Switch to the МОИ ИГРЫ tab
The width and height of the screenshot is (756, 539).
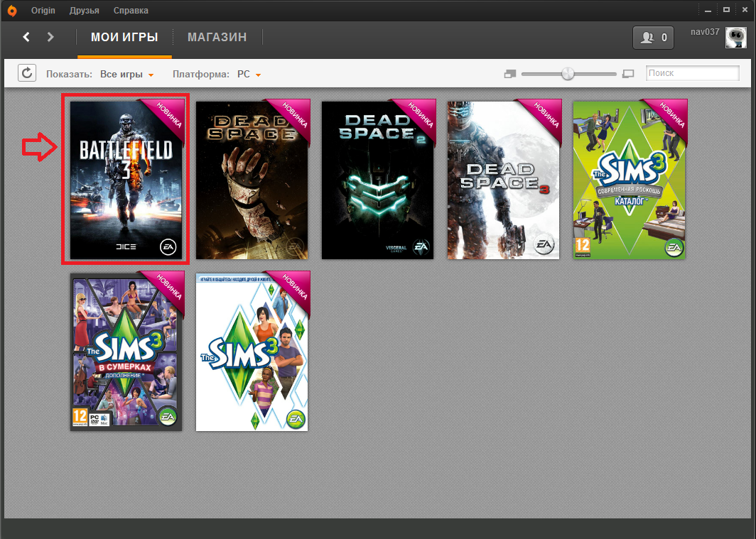point(124,37)
